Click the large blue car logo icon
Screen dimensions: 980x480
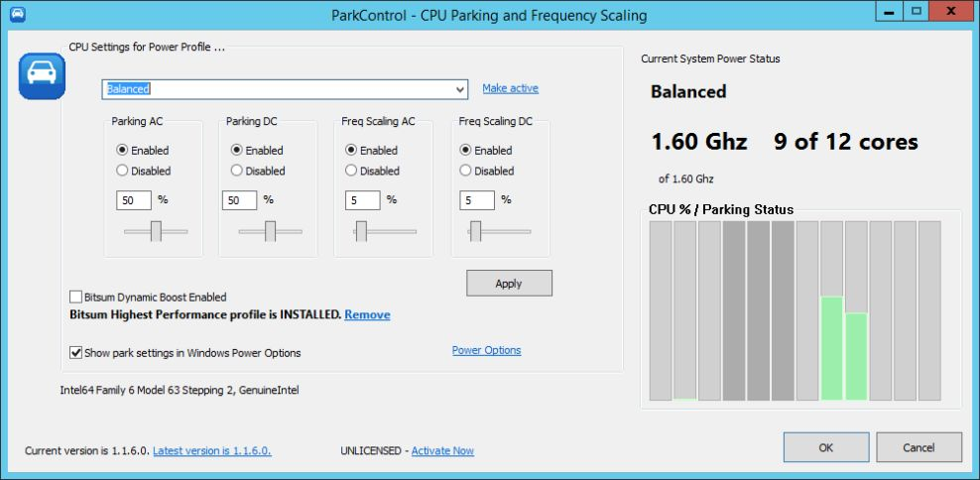pos(42,76)
